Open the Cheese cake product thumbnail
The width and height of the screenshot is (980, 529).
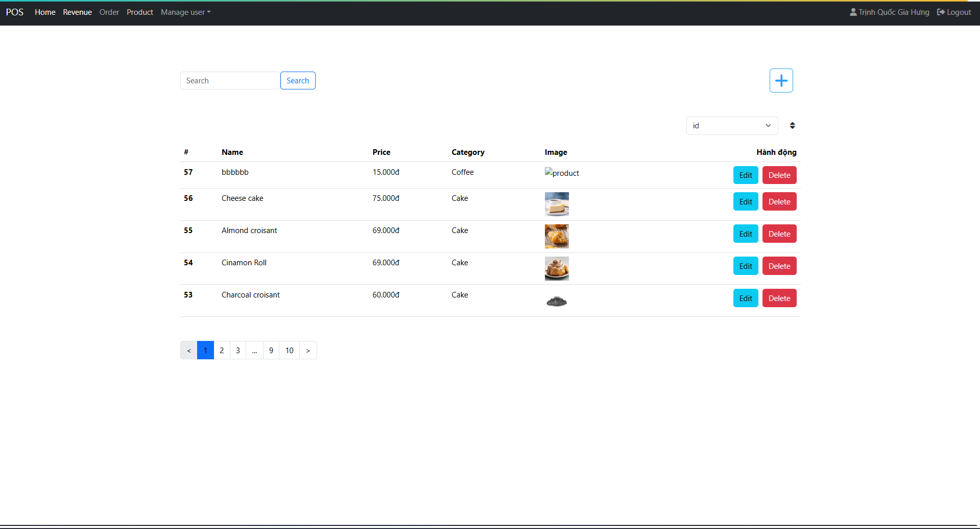point(557,204)
